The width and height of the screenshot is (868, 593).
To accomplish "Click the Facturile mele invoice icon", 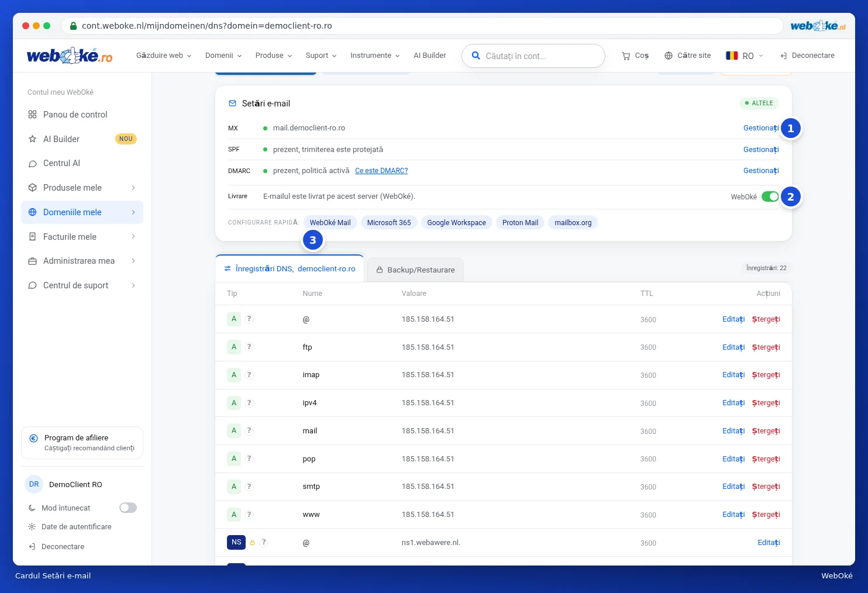I will point(33,237).
